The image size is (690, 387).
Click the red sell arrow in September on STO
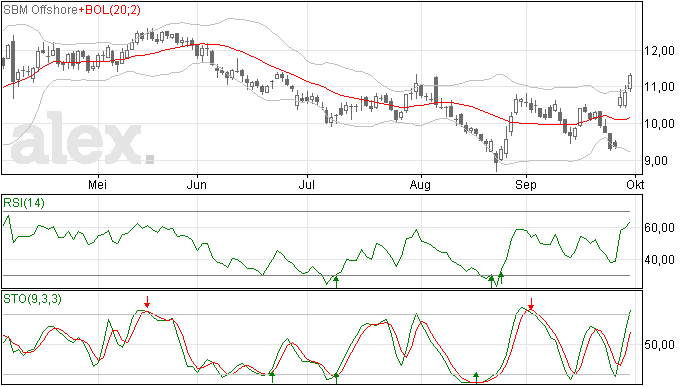coord(531,304)
